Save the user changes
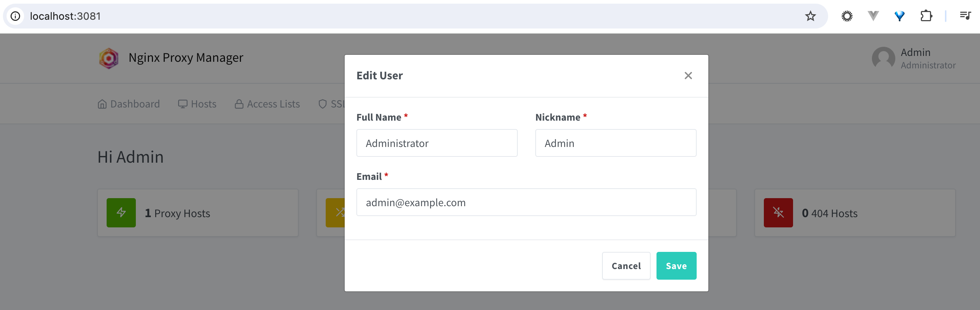The image size is (980, 310). [x=676, y=265]
